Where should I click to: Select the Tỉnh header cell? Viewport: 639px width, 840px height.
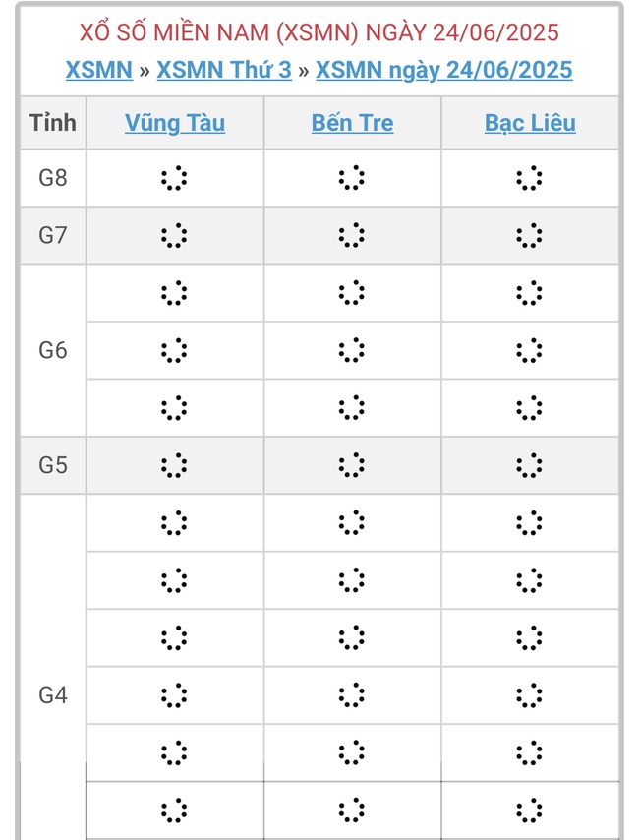coord(54,123)
